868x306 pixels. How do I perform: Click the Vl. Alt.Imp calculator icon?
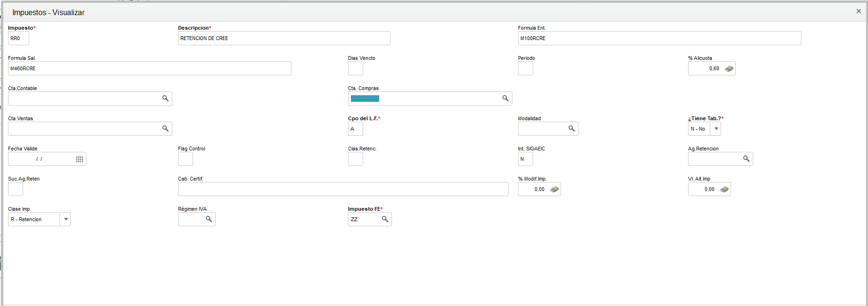(724, 190)
